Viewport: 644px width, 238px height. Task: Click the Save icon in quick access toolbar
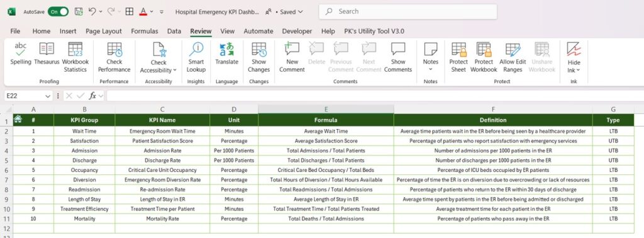pyautogui.click(x=79, y=11)
